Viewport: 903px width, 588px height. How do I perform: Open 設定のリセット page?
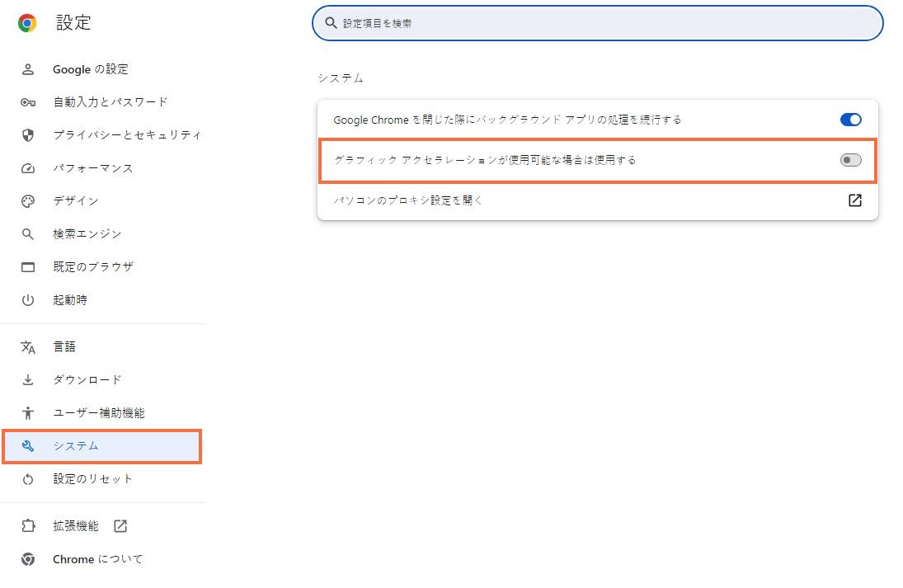click(x=92, y=479)
